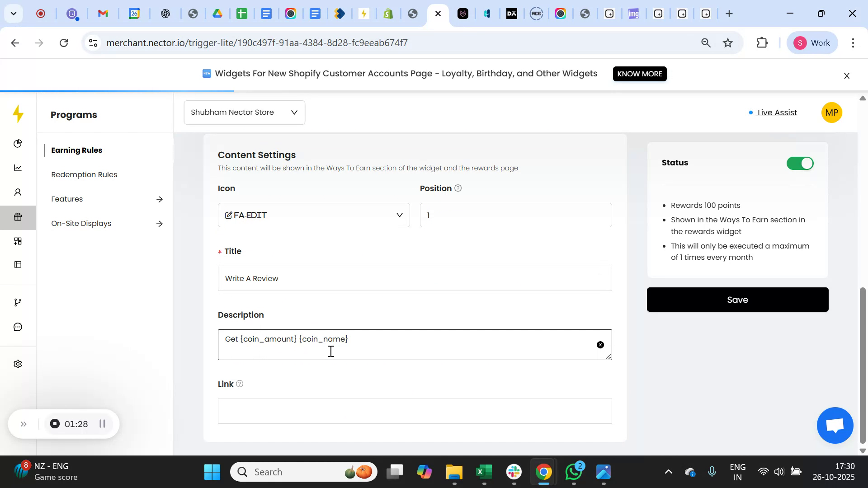Select the gift rewards icon

[x=18, y=217]
